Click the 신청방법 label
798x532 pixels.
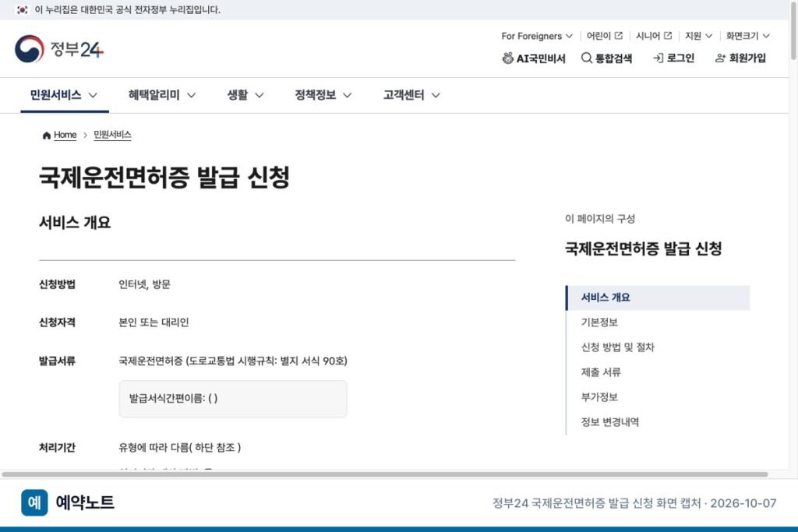pyautogui.click(x=57, y=284)
